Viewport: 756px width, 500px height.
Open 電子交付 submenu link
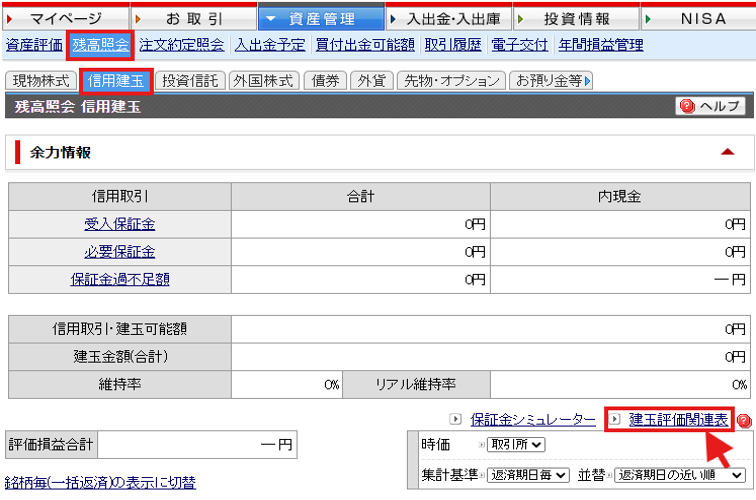point(520,45)
